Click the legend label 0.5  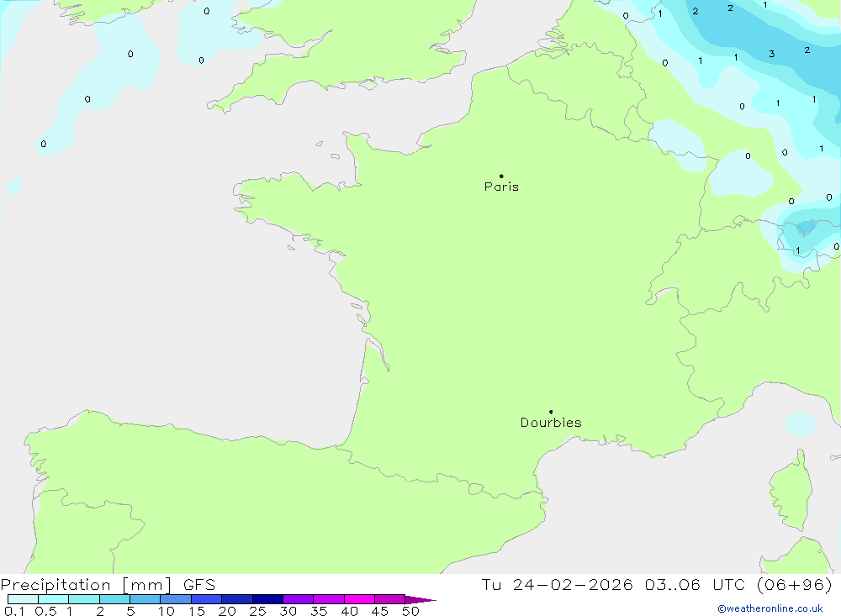45,611
